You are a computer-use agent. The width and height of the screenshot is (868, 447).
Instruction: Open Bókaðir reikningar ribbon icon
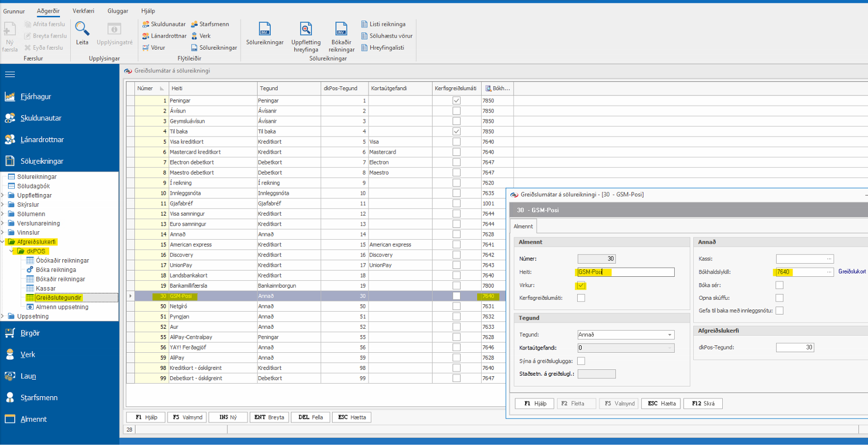click(342, 29)
